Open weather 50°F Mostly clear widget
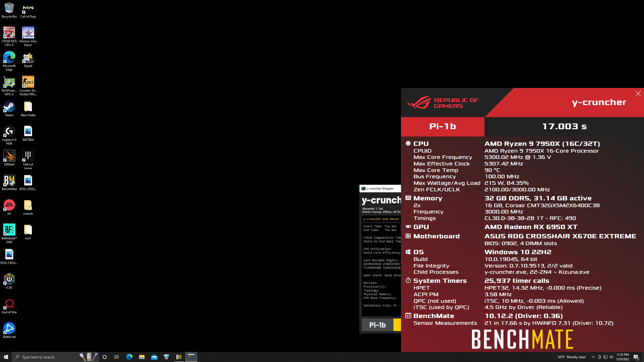644x362 pixels. coord(572,357)
